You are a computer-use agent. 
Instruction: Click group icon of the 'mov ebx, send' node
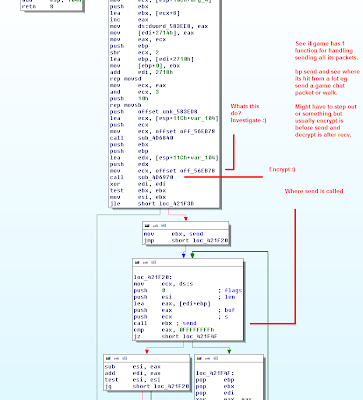(x=163, y=226)
